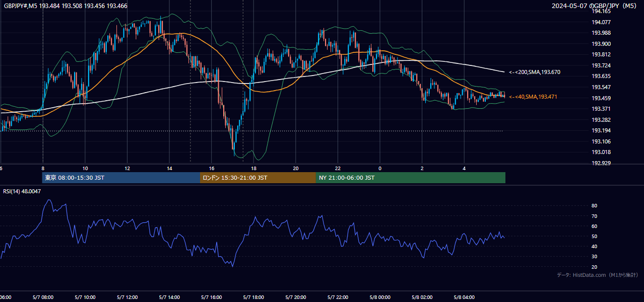Click bottom time label 5/8 00:00
Screen dimensions: 644x302
point(380,297)
